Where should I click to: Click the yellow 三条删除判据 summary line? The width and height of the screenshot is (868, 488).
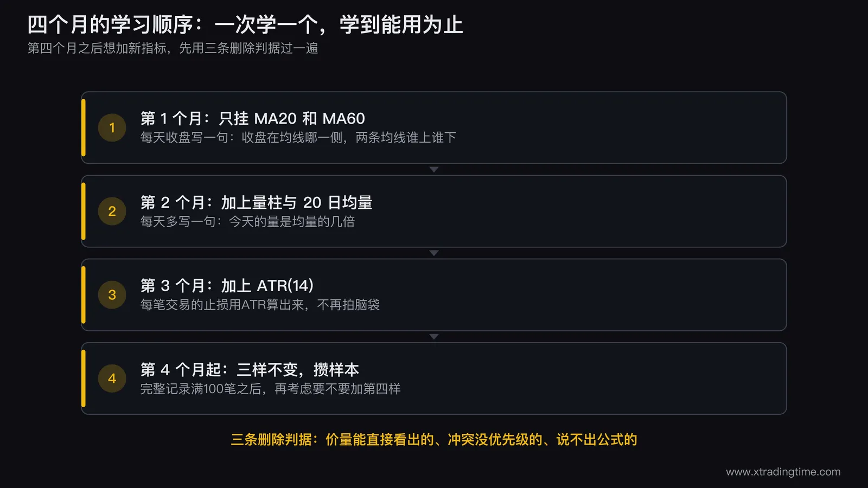(434, 440)
